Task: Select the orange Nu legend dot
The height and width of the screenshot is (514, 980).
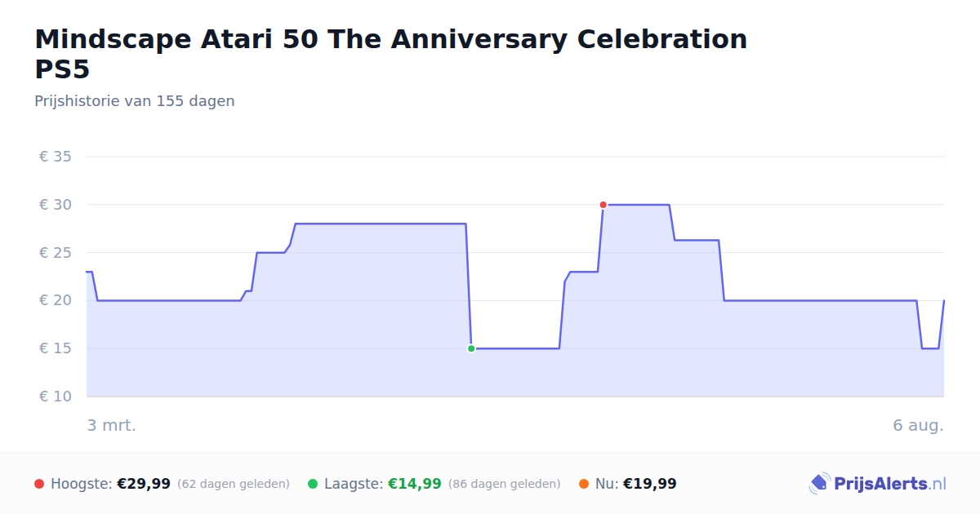Action: (584, 484)
